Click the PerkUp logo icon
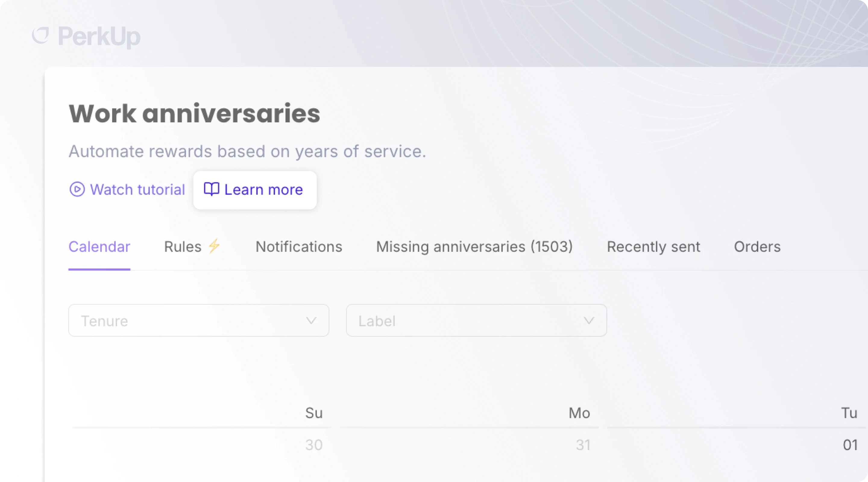 [x=41, y=35]
